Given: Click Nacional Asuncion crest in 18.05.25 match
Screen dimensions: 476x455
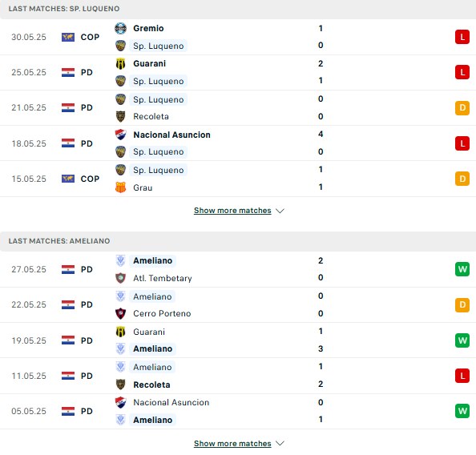Looking at the screenshot, I should click(x=120, y=135).
